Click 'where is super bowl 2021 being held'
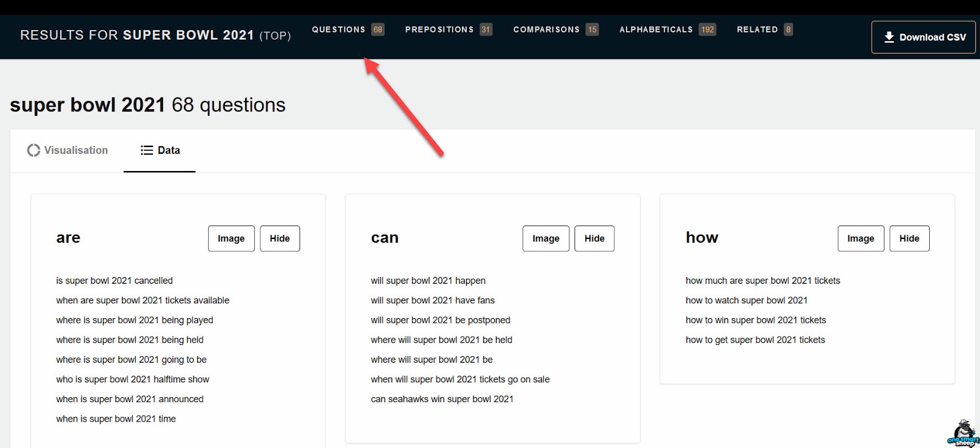 pyautogui.click(x=130, y=340)
